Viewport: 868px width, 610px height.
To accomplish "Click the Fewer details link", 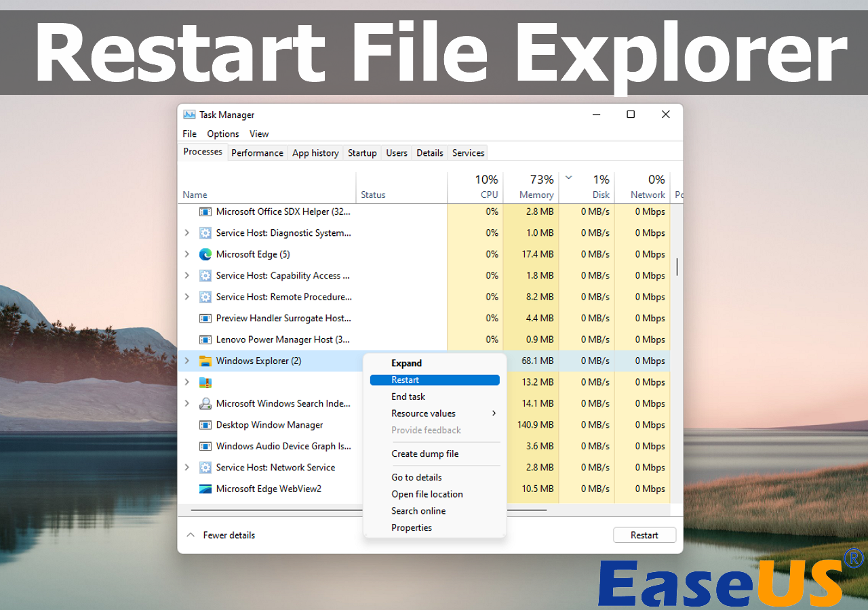I will coord(229,535).
